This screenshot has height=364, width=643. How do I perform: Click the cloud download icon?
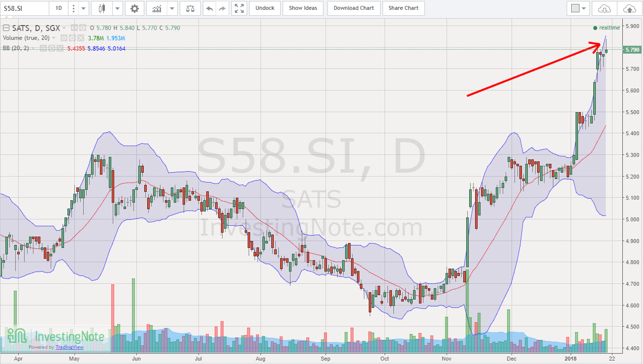605,8
